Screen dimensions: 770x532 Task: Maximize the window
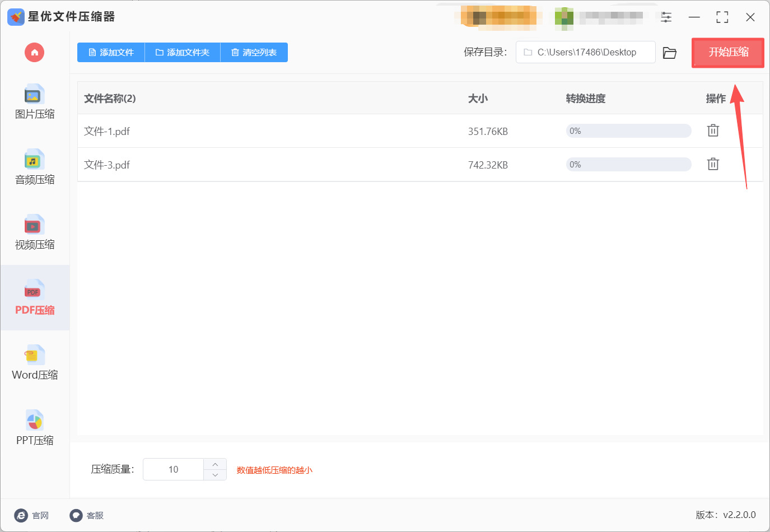(x=722, y=17)
